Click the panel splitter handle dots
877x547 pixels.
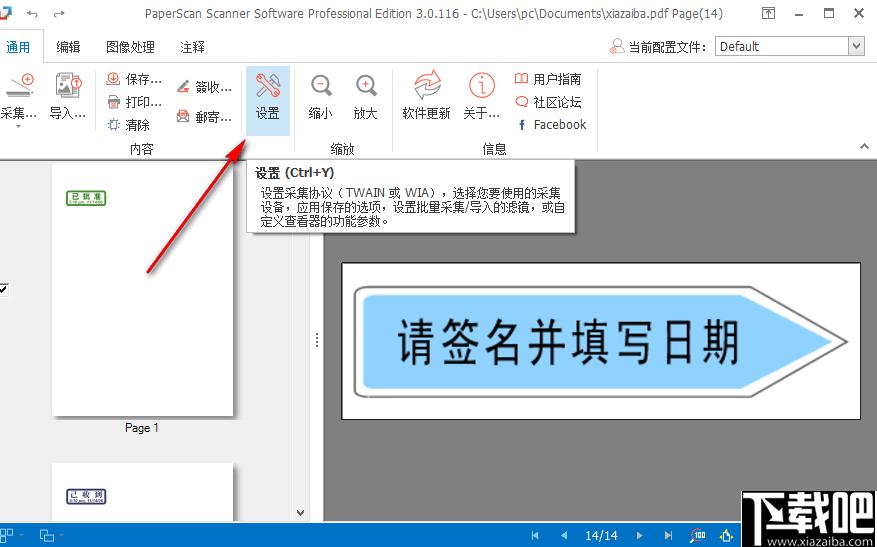[x=317, y=339]
